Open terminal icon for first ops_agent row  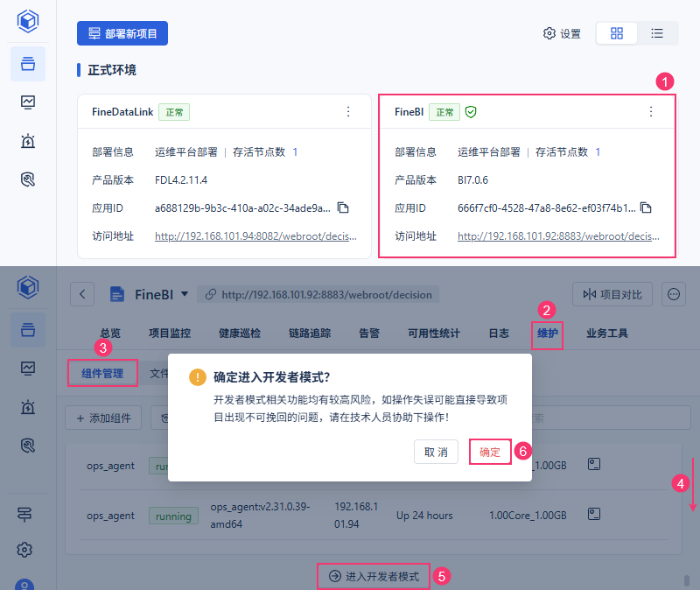(594, 464)
